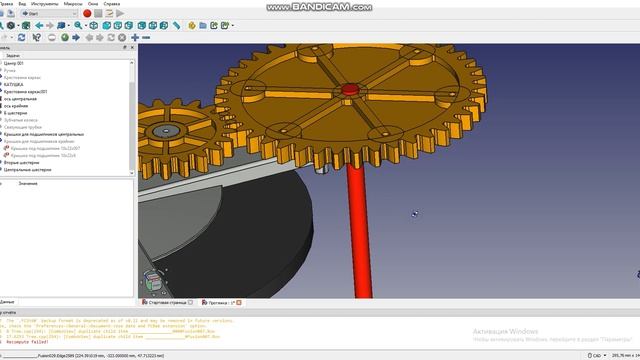Close the Стартовая страница tab
The height and width of the screenshot is (360, 640).
(190, 302)
